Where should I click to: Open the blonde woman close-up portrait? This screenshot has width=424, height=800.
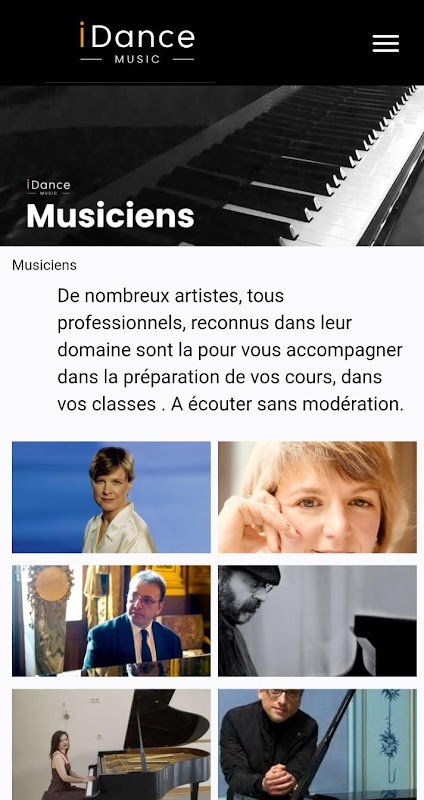coord(317,497)
